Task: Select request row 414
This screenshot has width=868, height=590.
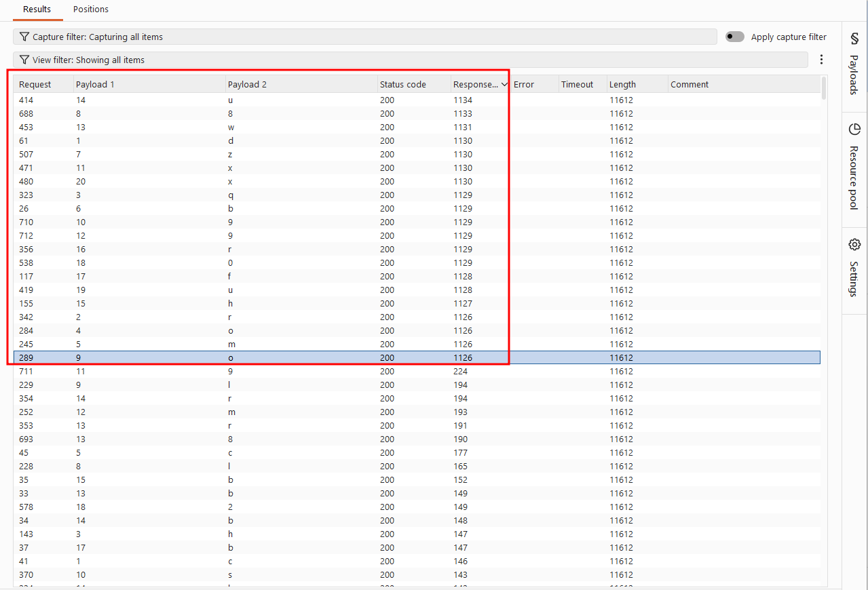Action: (x=417, y=100)
